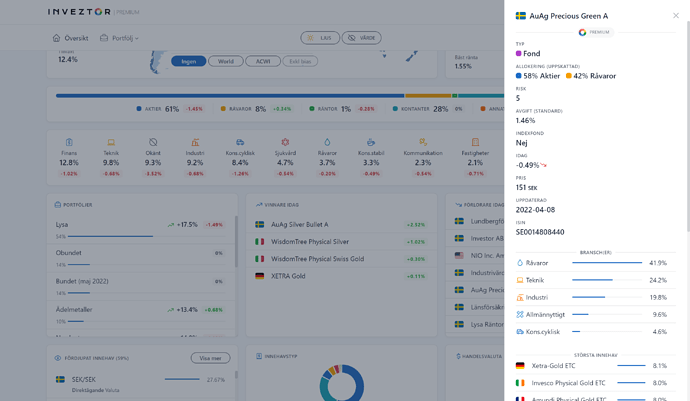Open the SEK/SEK holding row
The image size is (690, 401).
click(142, 384)
